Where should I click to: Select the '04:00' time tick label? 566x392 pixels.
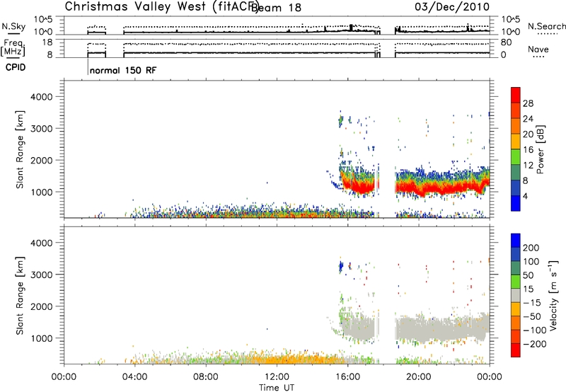tap(134, 377)
